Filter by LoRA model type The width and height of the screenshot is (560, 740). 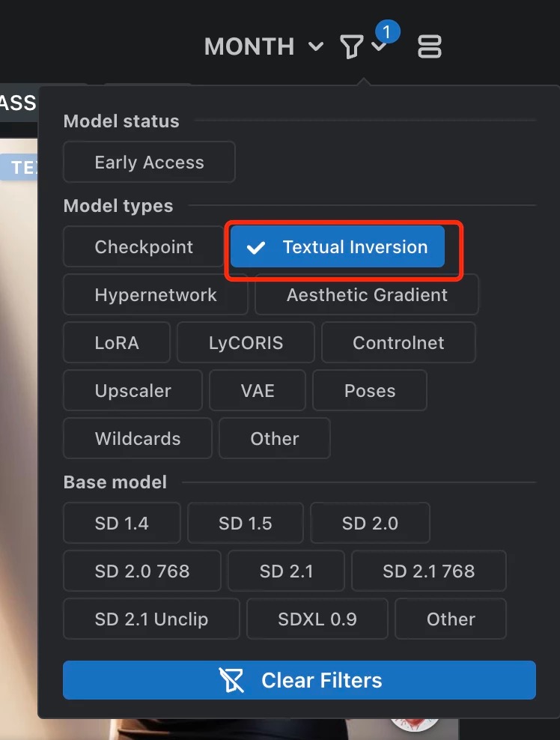click(117, 343)
